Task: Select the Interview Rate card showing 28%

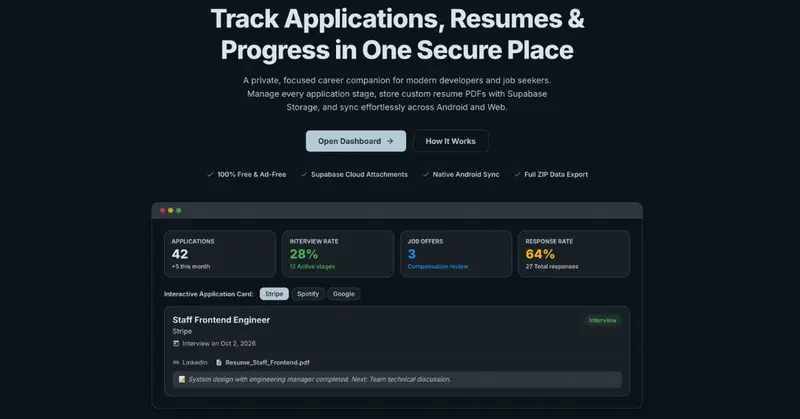Action: click(338, 254)
